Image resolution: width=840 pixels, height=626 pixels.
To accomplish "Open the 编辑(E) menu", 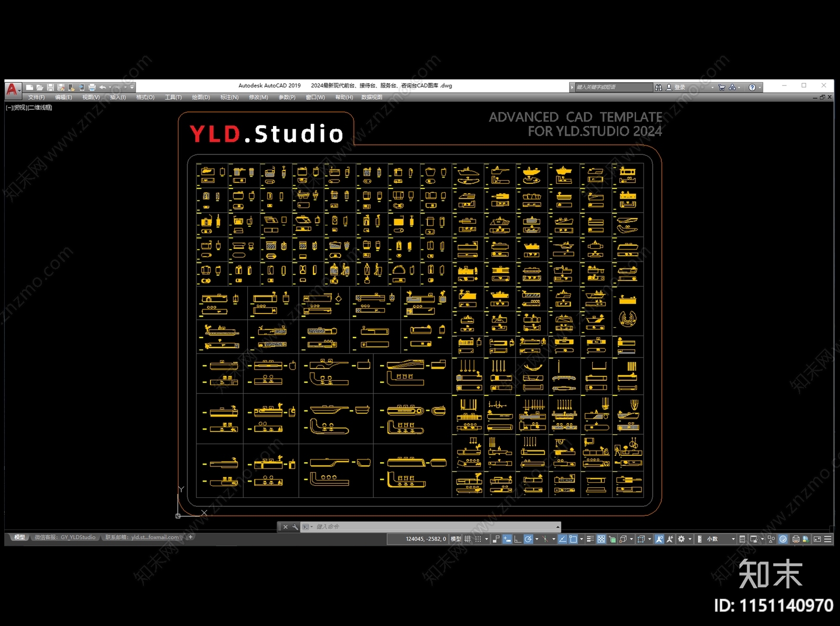I will point(64,97).
